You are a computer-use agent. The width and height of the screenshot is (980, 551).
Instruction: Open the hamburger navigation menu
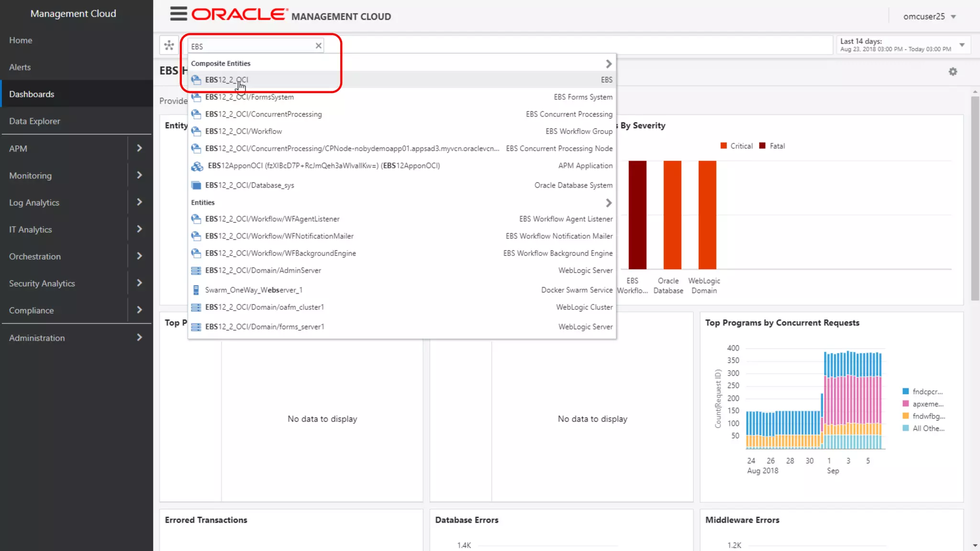click(178, 14)
